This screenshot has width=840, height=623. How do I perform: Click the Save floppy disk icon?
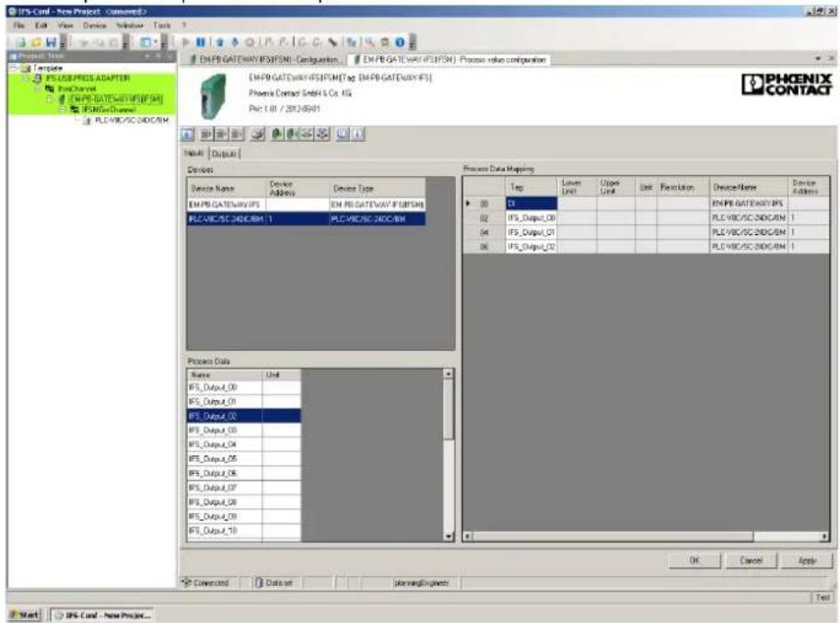(x=51, y=41)
